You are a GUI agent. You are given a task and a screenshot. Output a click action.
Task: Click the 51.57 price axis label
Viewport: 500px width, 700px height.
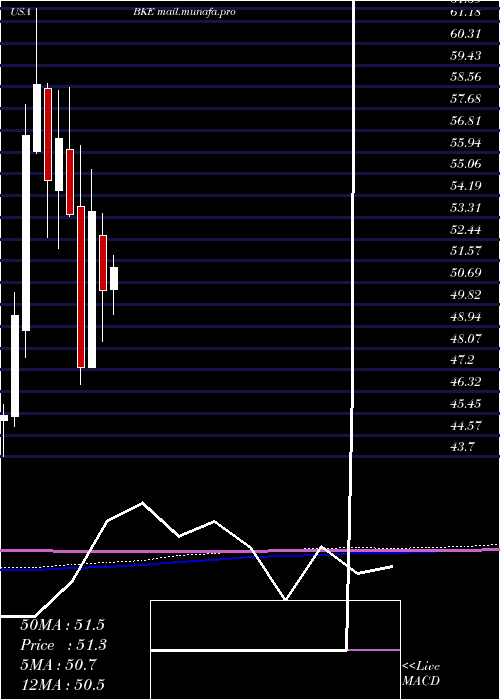(x=466, y=251)
